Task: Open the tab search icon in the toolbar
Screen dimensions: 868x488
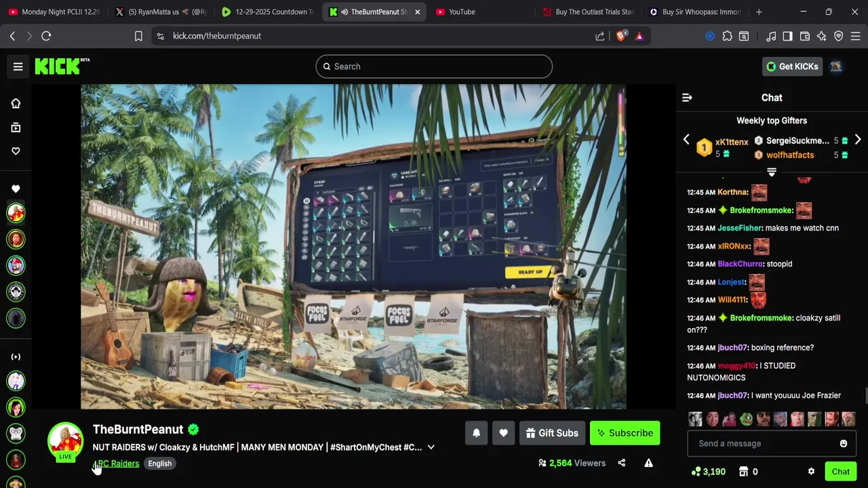Action: 744,36
